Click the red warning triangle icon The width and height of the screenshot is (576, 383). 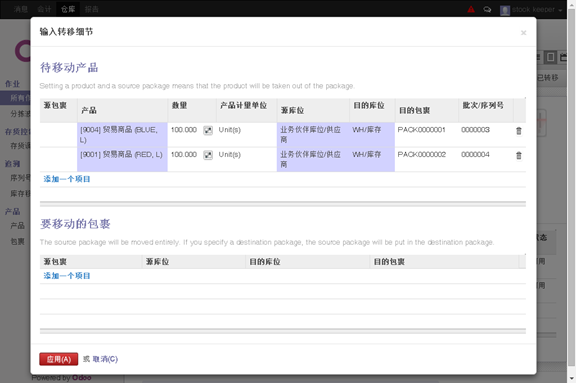(x=471, y=9)
